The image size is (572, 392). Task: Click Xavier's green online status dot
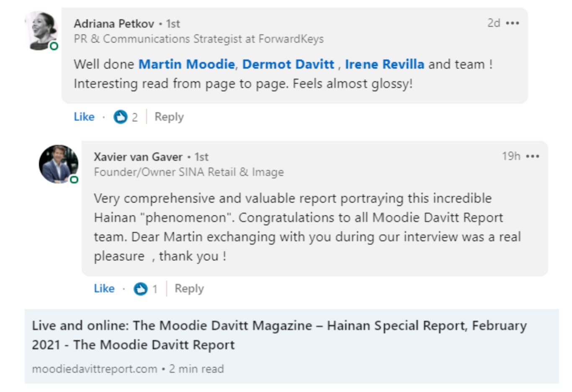(74, 180)
